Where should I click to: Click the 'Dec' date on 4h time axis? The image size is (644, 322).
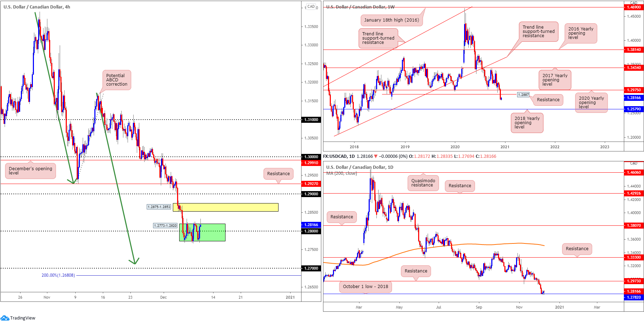pos(163,297)
